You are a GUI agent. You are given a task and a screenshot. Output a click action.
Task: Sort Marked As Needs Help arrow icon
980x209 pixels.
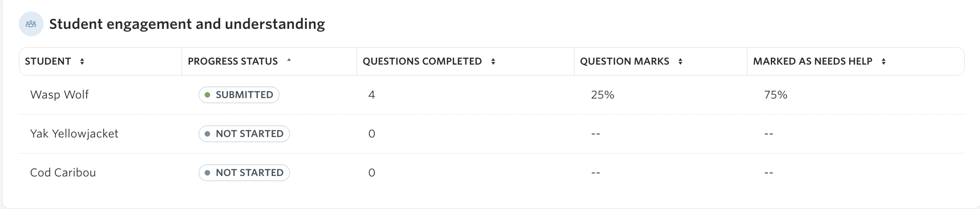pyautogui.click(x=884, y=61)
